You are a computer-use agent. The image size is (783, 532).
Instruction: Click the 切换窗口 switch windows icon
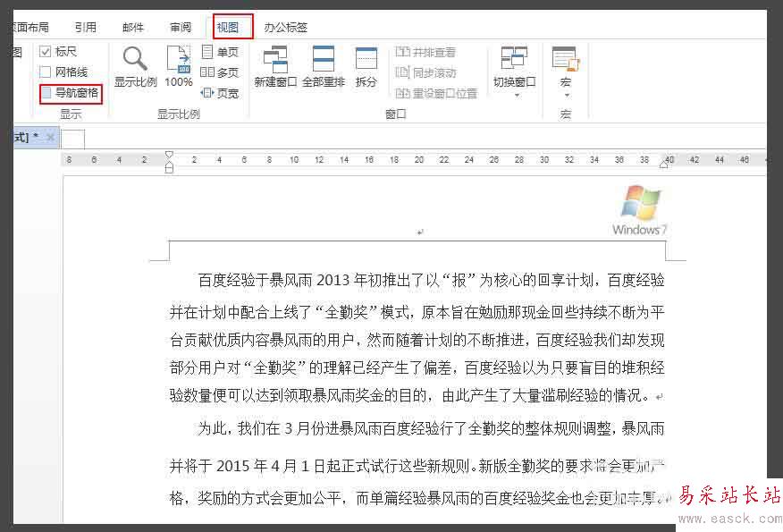point(514,59)
